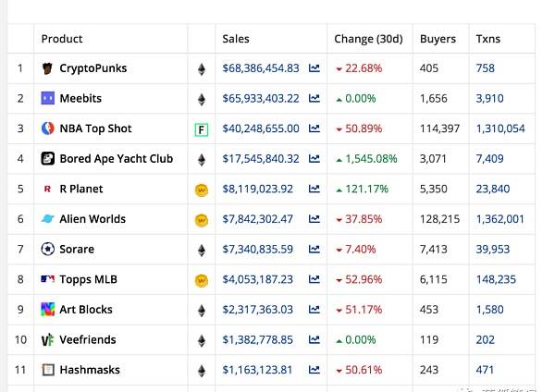Click transactions count 758
Image resolution: width=555 pixels, height=392 pixels.
[x=486, y=67]
